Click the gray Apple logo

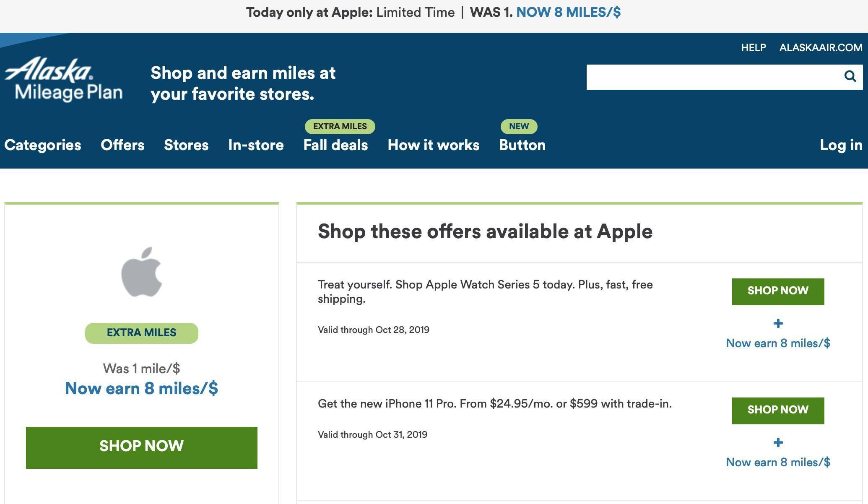[x=142, y=272]
